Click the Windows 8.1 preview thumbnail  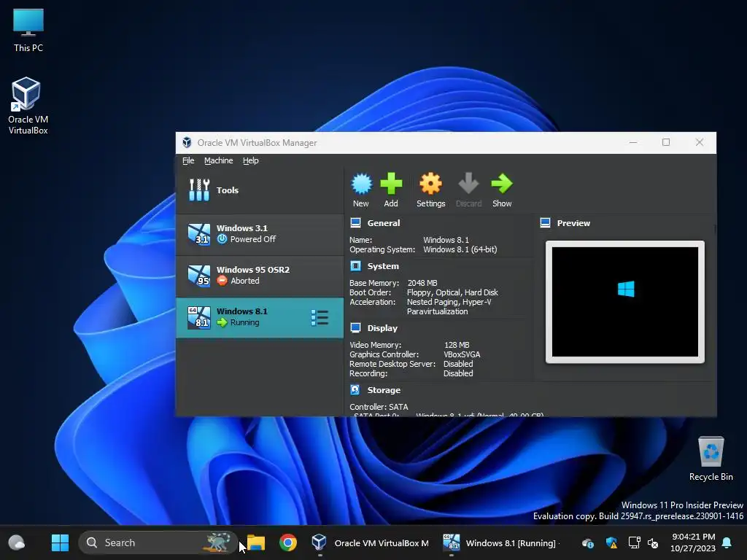tap(625, 302)
